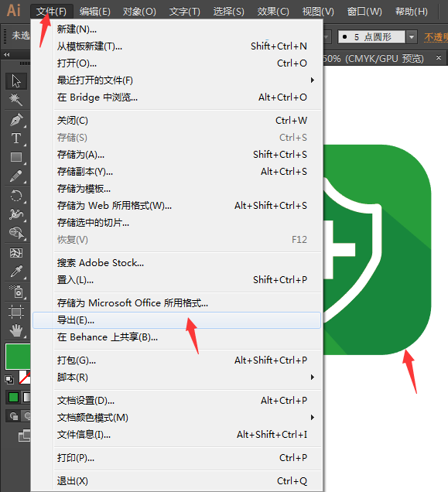Choose 打印(P)... menu item
Viewport: 448px width, 492px height.
tap(176, 458)
